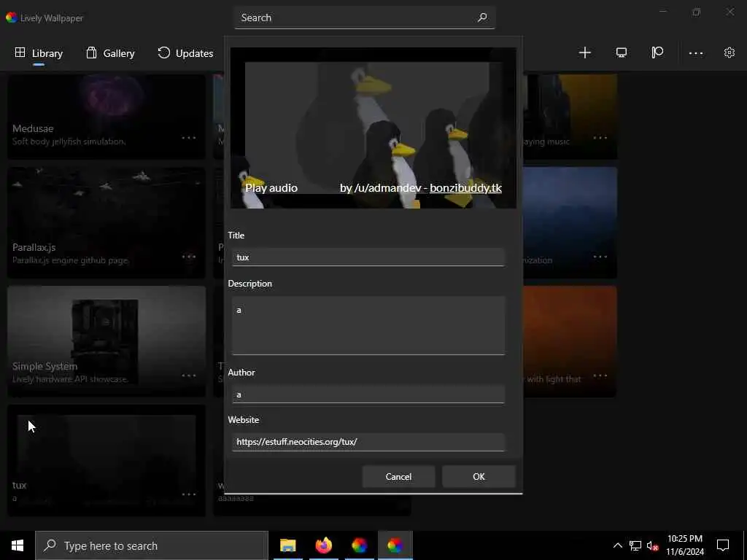Image resolution: width=747 pixels, height=560 pixels.
Task: Select the Medusae wallpaper thumbnail
Action: pos(107,116)
